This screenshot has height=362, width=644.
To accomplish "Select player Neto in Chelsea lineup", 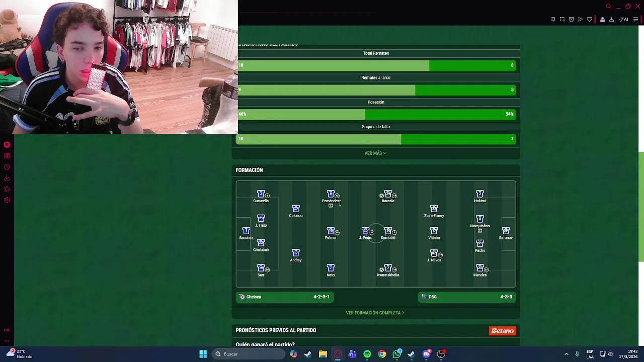I will (331, 270).
